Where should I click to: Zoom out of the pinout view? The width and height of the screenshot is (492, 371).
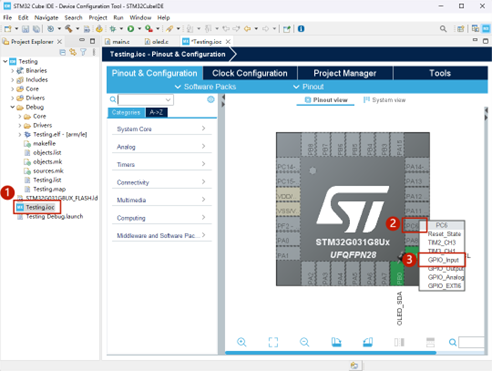(304, 342)
